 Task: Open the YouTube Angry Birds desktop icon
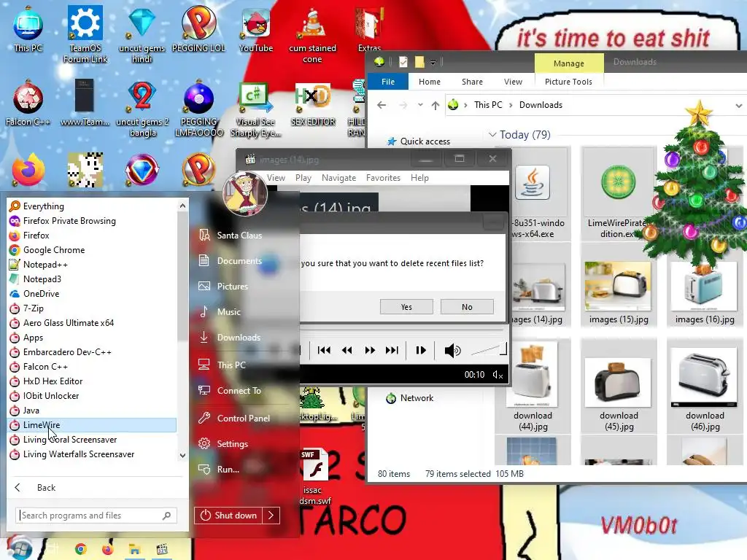coord(256,28)
